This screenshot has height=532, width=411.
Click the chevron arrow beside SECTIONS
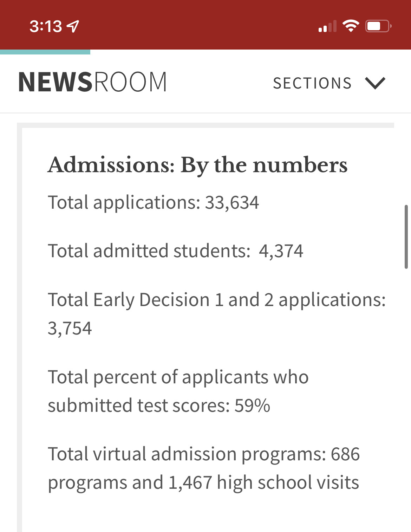(375, 83)
